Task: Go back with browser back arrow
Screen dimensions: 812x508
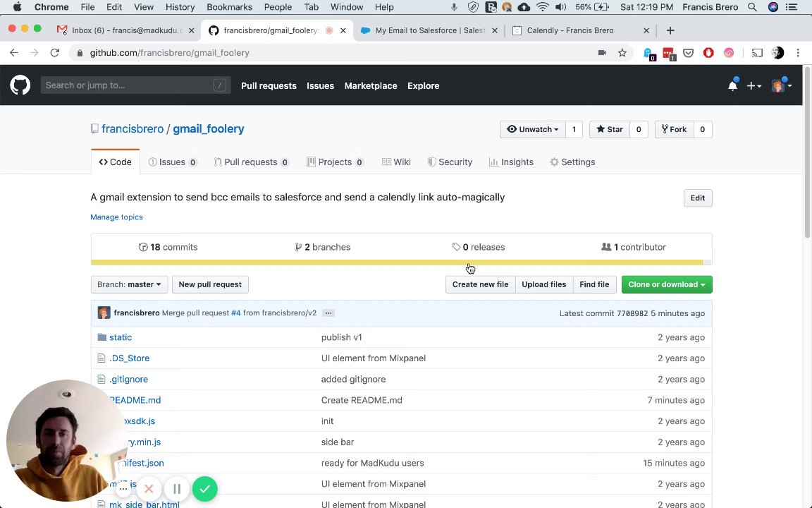Action: coord(14,53)
